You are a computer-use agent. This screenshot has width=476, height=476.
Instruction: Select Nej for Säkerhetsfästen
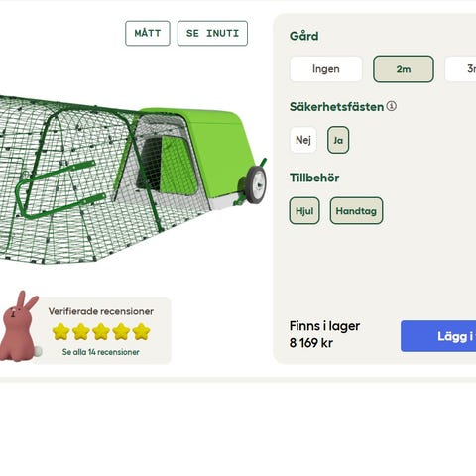(303, 140)
